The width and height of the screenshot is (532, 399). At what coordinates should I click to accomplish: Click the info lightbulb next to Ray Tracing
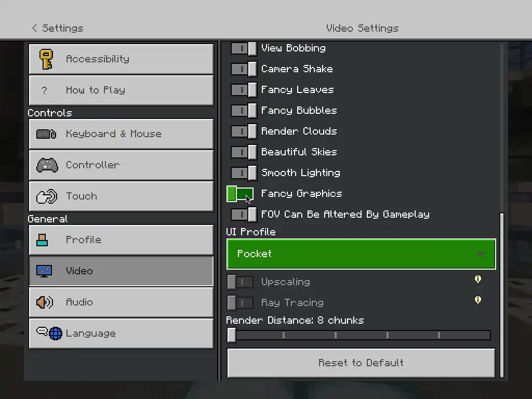(x=478, y=300)
